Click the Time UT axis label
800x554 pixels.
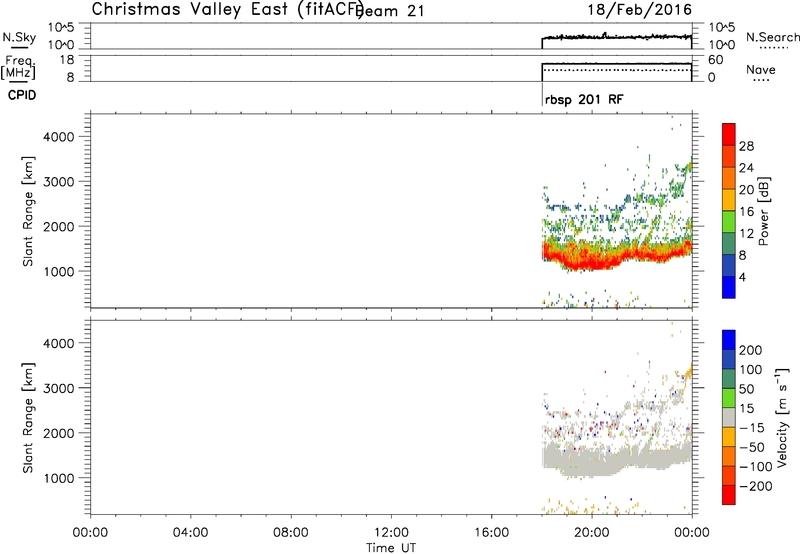coord(391,548)
